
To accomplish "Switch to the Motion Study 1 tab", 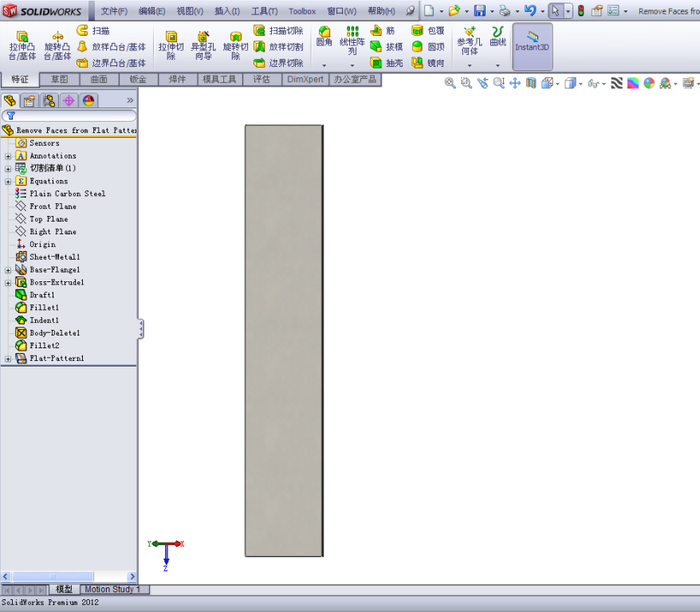I will point(114,589).
